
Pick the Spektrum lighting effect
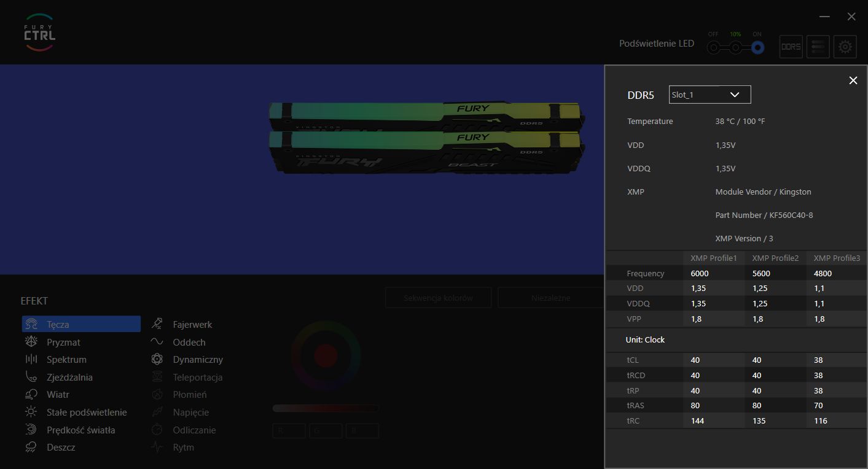(66, 359)
